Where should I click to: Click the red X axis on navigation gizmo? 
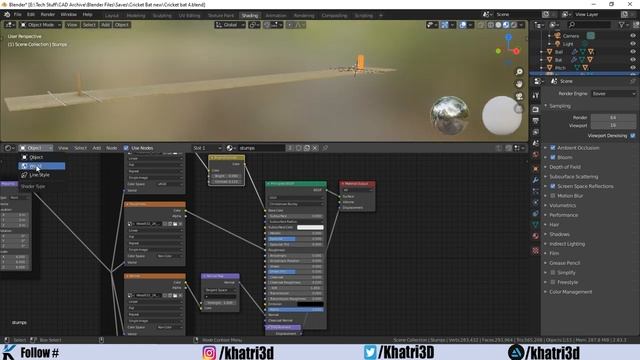[517, 51]
